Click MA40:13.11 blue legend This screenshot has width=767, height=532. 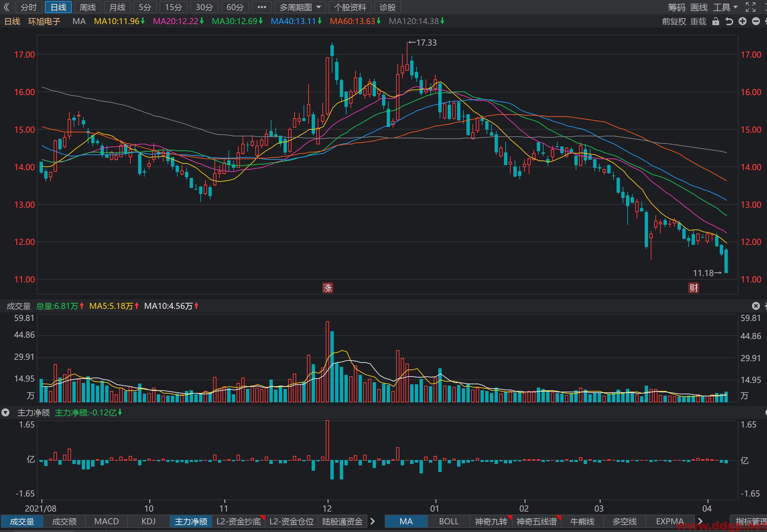296,21
